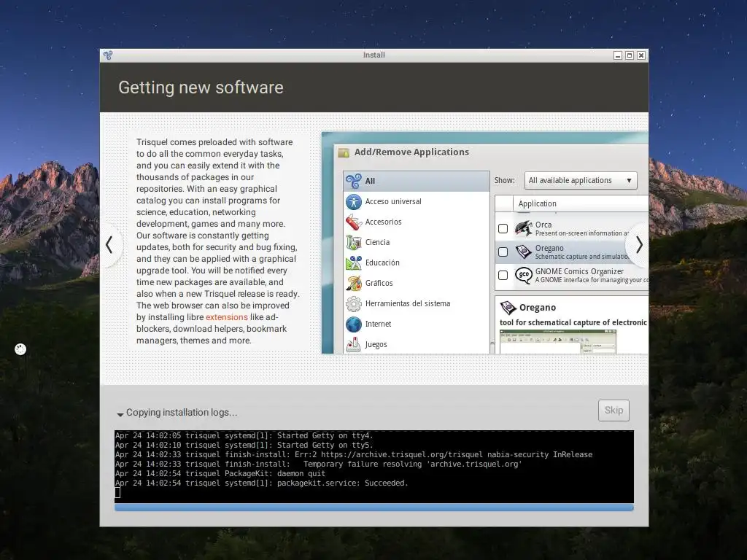This screenshot has width=747, height=560.
Task: Click the Acceso universal category icon
Action: (354, 202)
